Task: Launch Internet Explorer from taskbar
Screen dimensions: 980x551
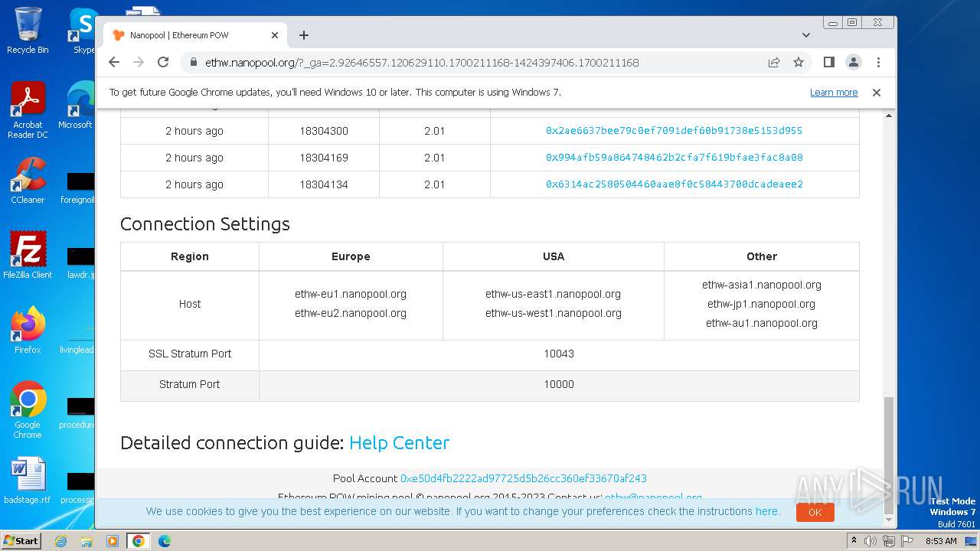Action: (x=60, y=541)
